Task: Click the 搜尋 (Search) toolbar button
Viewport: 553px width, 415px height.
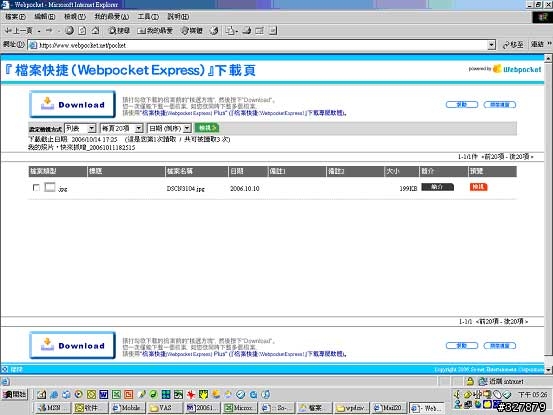Action: tap(119, 31)
